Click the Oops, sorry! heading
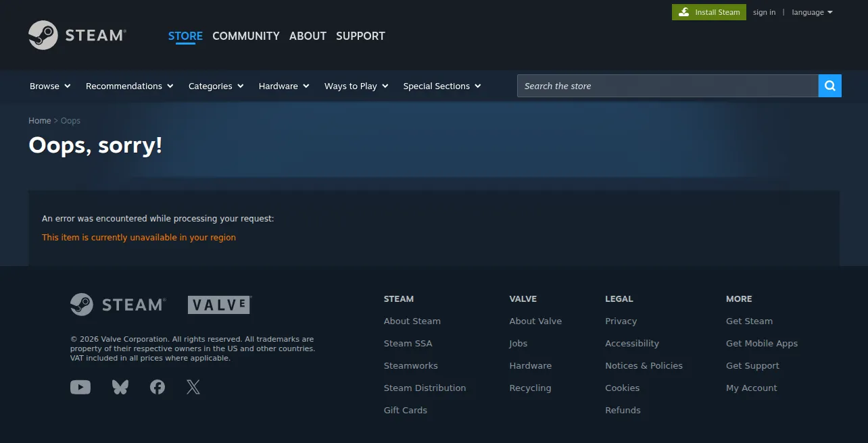 click(95, 145)
